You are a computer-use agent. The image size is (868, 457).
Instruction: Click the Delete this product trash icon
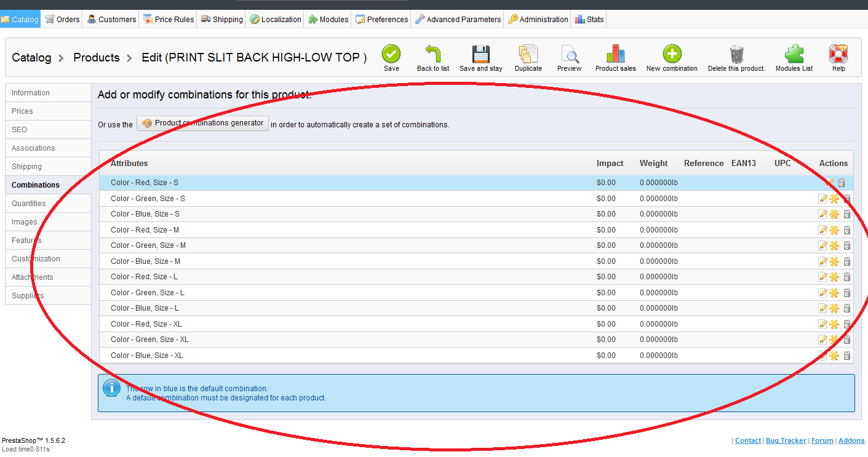736,54
